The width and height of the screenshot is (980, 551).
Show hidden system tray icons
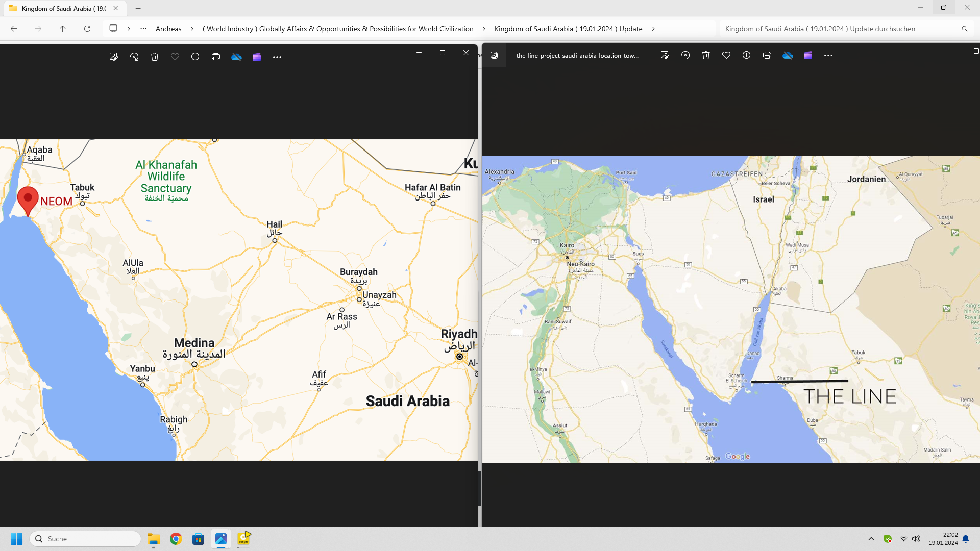871,539
